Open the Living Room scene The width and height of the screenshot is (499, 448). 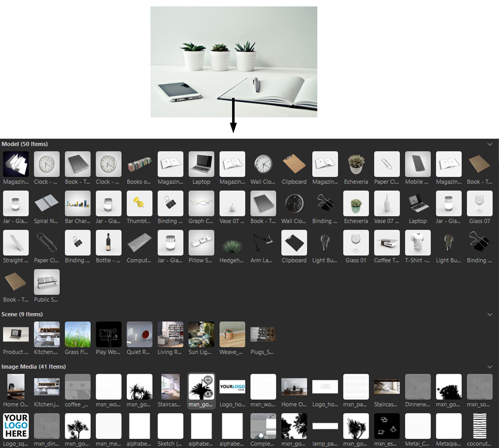(170, 334)
